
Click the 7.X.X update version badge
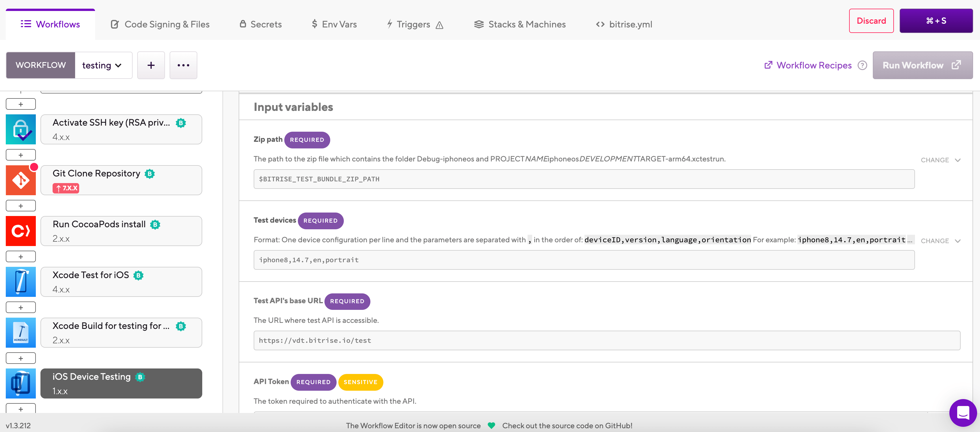pos(66,188)
